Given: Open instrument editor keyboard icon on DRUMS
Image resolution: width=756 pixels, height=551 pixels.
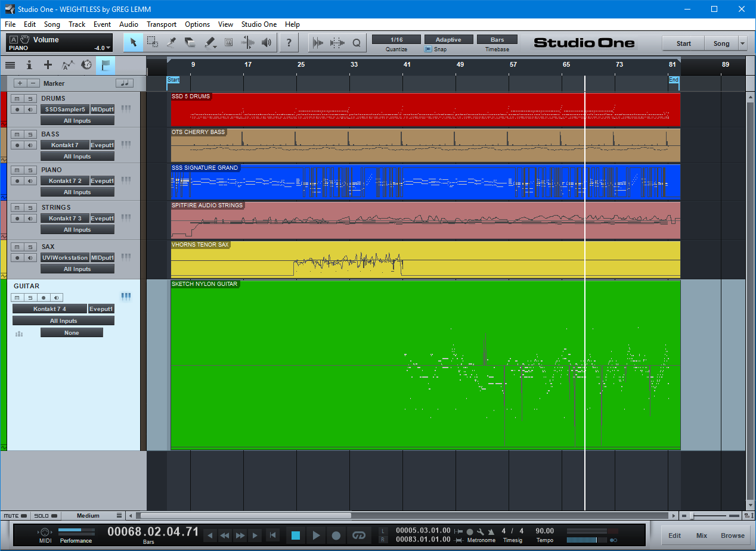Looking at the screenshot, I should (126, 109).
